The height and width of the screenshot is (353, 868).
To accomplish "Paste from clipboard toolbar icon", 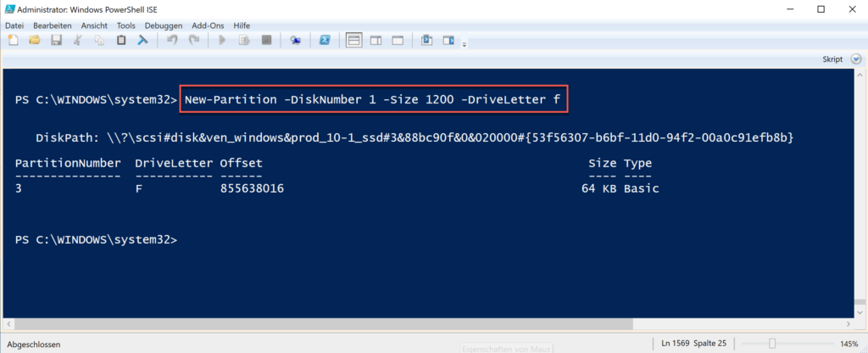I will [x=121, y=40].
